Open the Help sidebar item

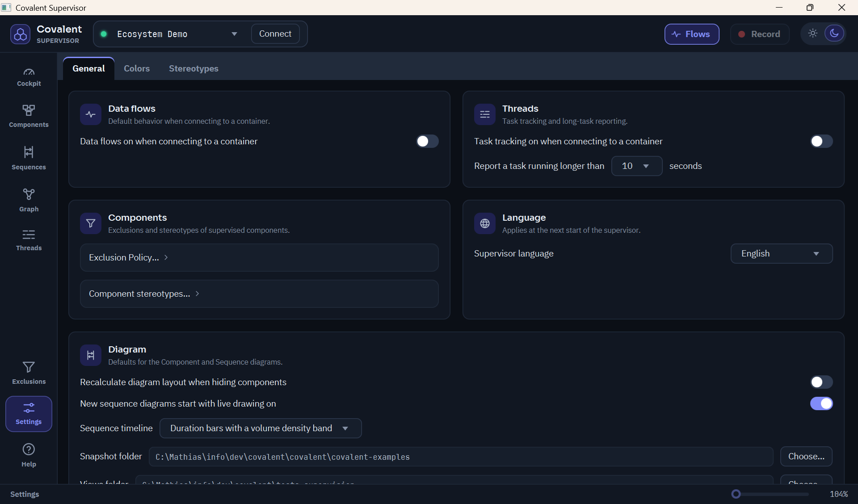[29, 455]
